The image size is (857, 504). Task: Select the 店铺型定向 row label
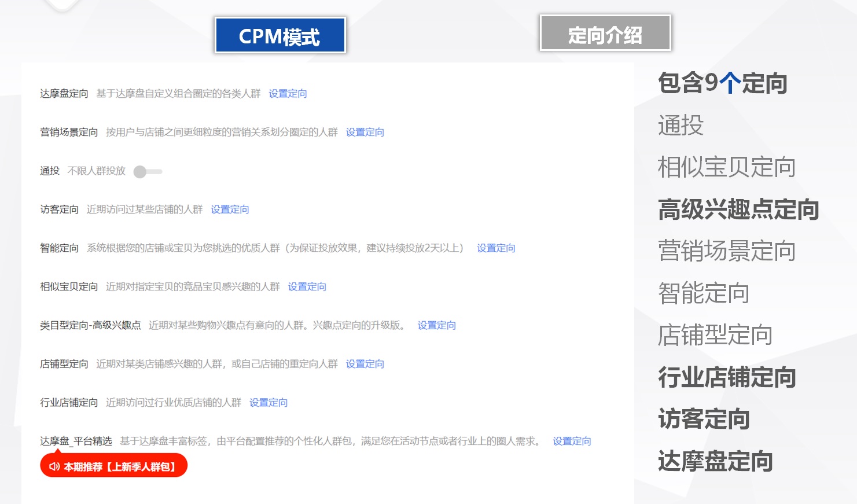click(64, 364)
